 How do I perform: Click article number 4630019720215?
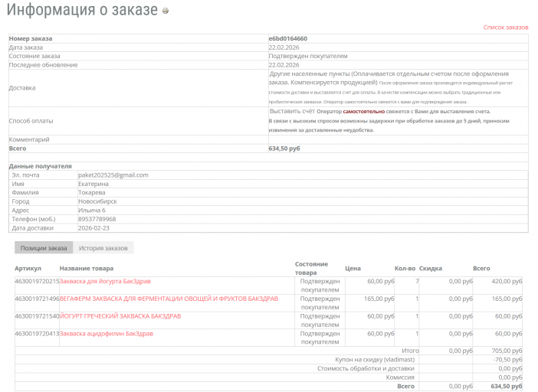pos(37,281)
